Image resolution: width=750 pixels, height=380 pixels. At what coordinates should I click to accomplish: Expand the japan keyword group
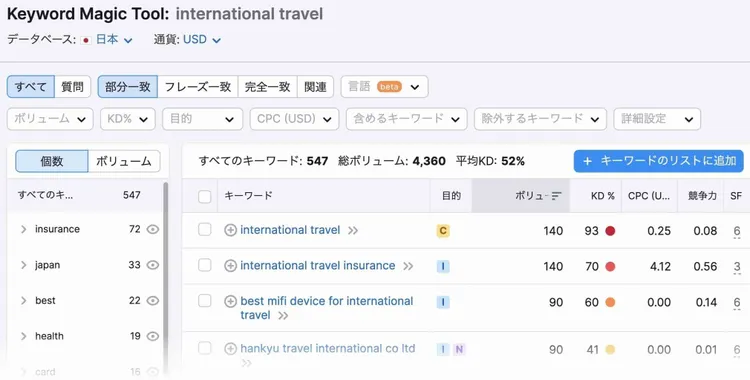[23, 265]
